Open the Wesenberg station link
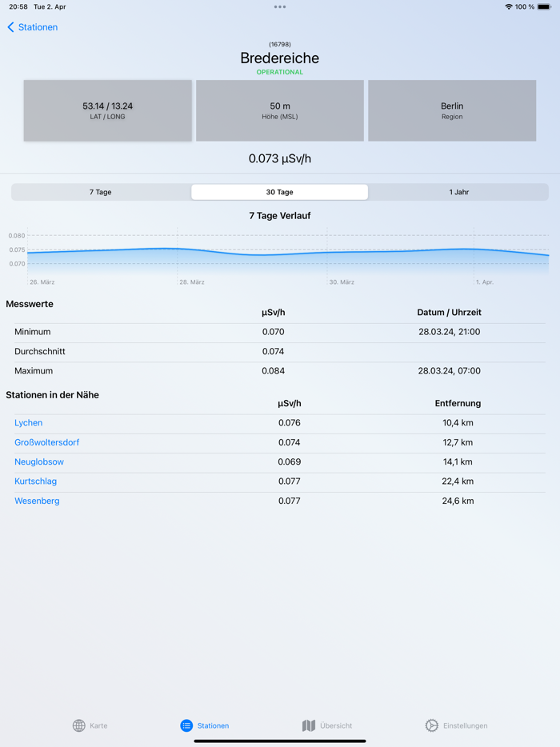 37,501
